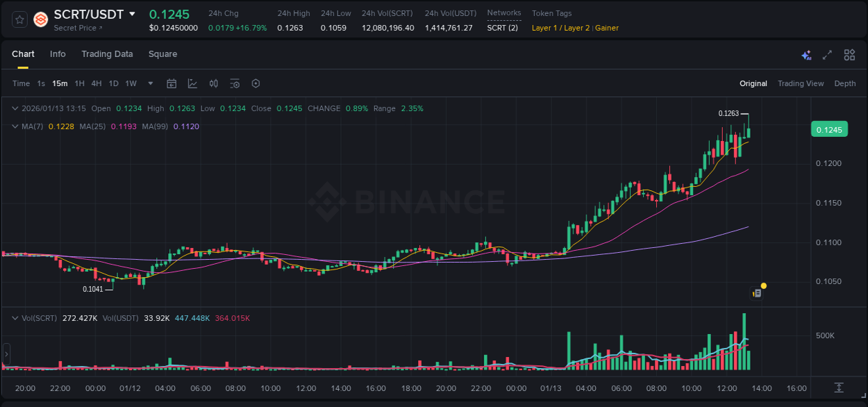Collapse the OHLC info row chevron
The image size is (868, 407).
(15, 108)
